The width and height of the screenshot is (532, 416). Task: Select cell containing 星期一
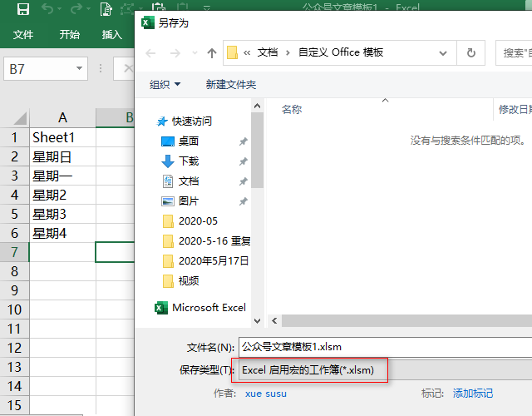click(62, 176)
